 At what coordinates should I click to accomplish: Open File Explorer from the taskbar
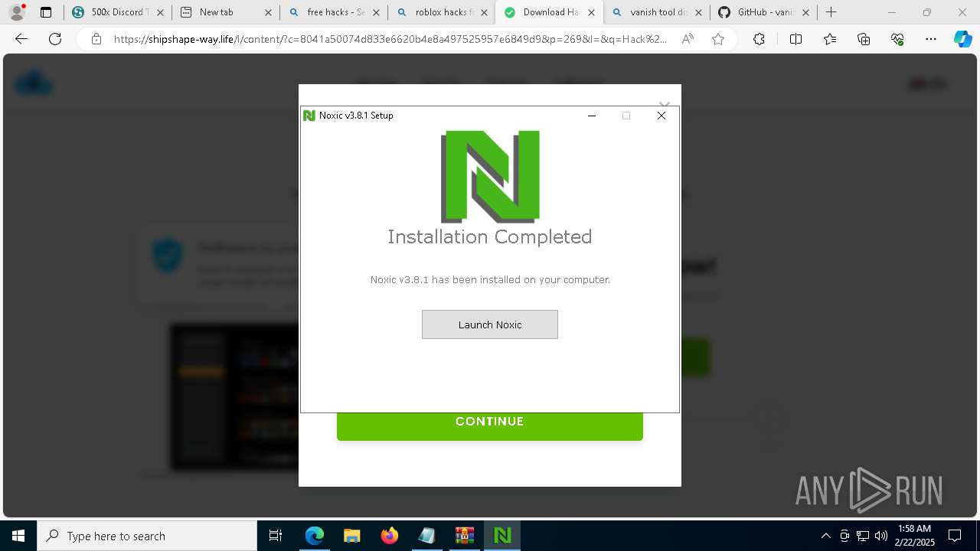coord(351,536)
